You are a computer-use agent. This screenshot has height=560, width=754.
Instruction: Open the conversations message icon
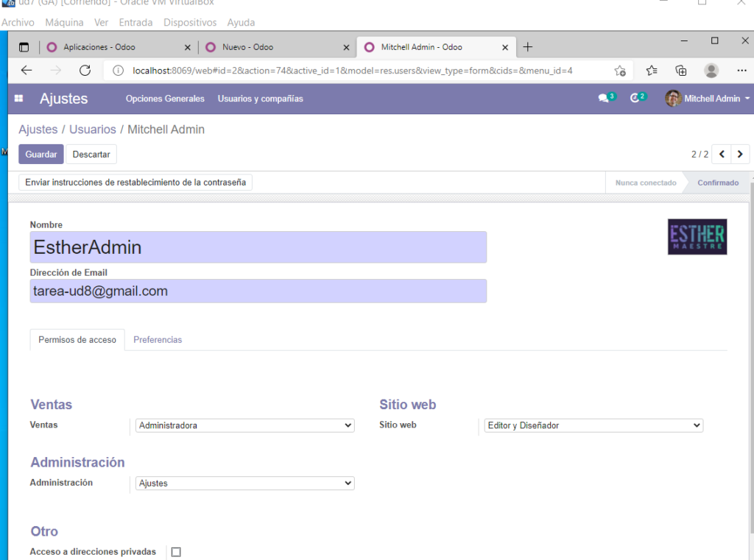(x=604, y=99)
